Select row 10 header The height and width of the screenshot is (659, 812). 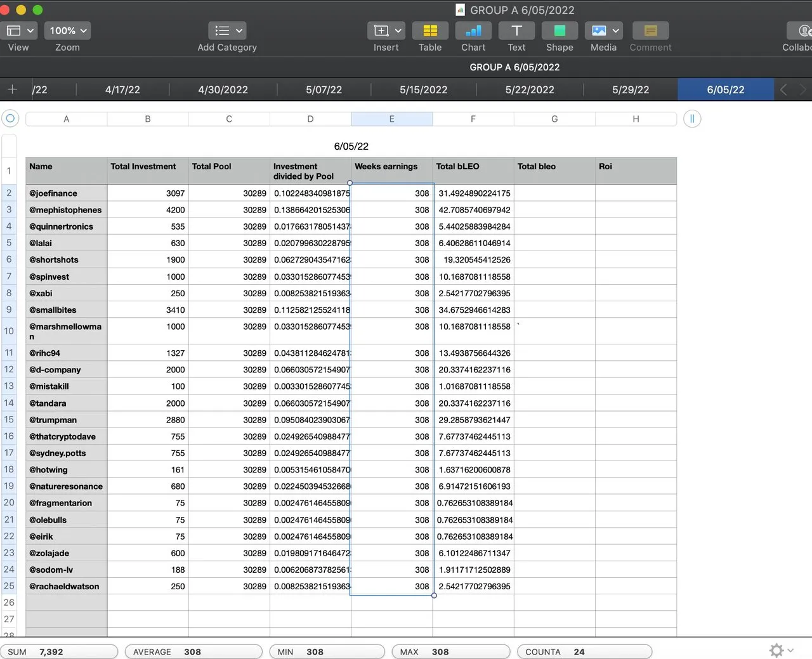pyautogui.click(x=9, y=331)
